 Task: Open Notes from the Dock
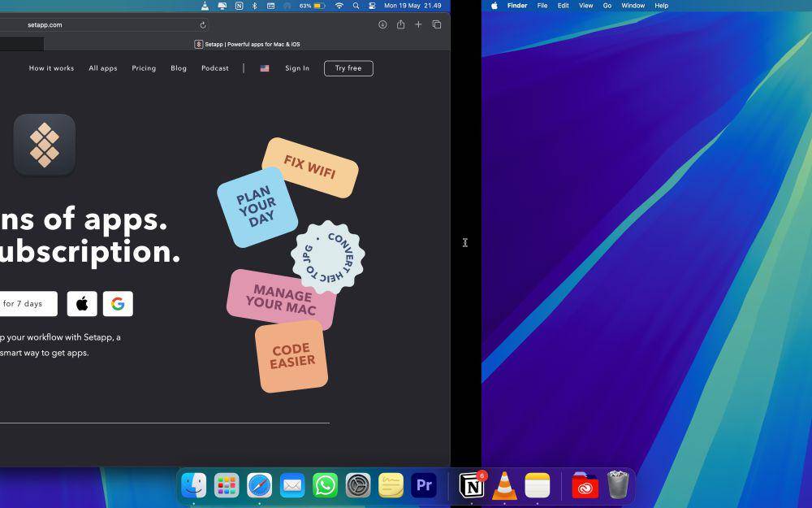tap(538, 485)
